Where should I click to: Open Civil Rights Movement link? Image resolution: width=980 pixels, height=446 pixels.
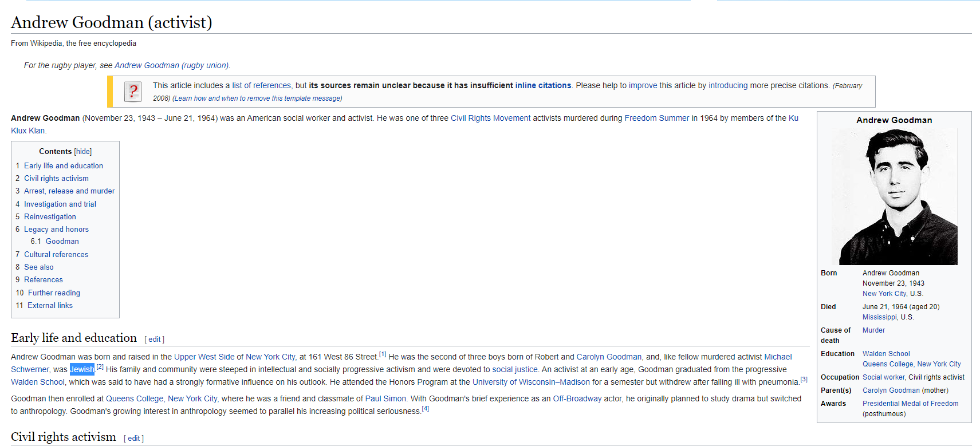click(x=490, y=118)
